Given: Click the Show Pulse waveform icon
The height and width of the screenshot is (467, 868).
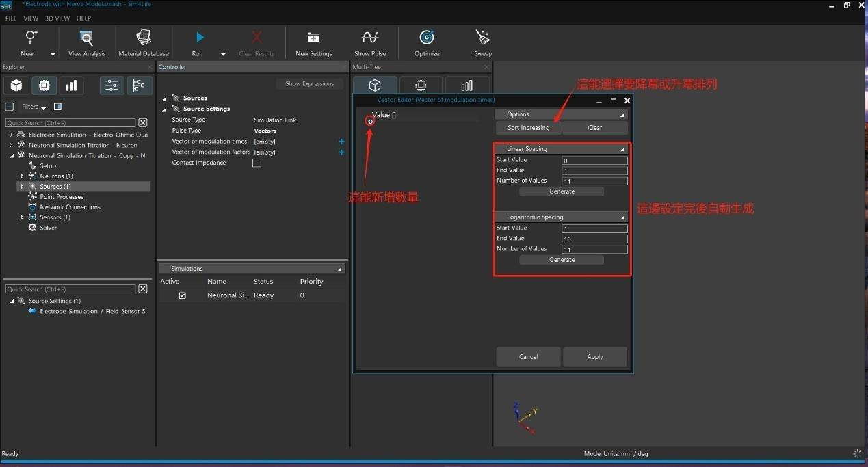Looking at the screenshot, I should [x=370, y=38].
